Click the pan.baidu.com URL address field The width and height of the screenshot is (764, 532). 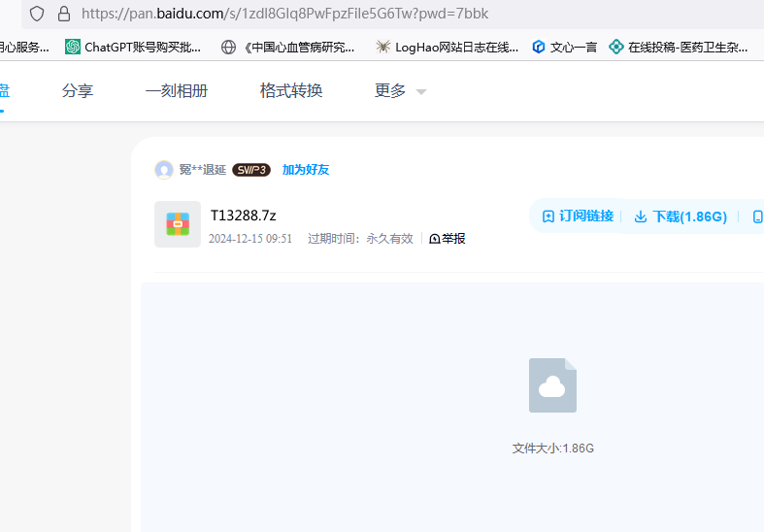388,14
